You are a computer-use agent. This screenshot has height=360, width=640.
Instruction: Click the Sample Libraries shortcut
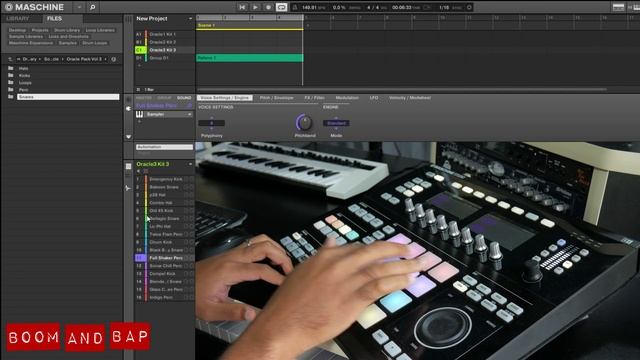(x=26, y=36)
